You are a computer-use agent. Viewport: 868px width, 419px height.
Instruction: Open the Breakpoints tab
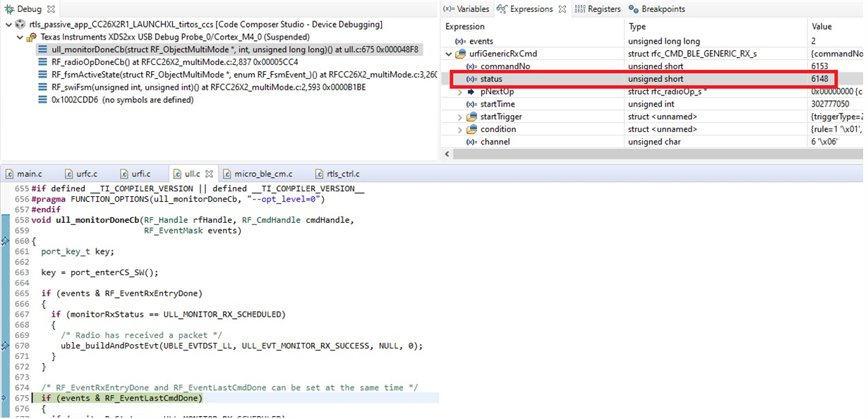656,9
